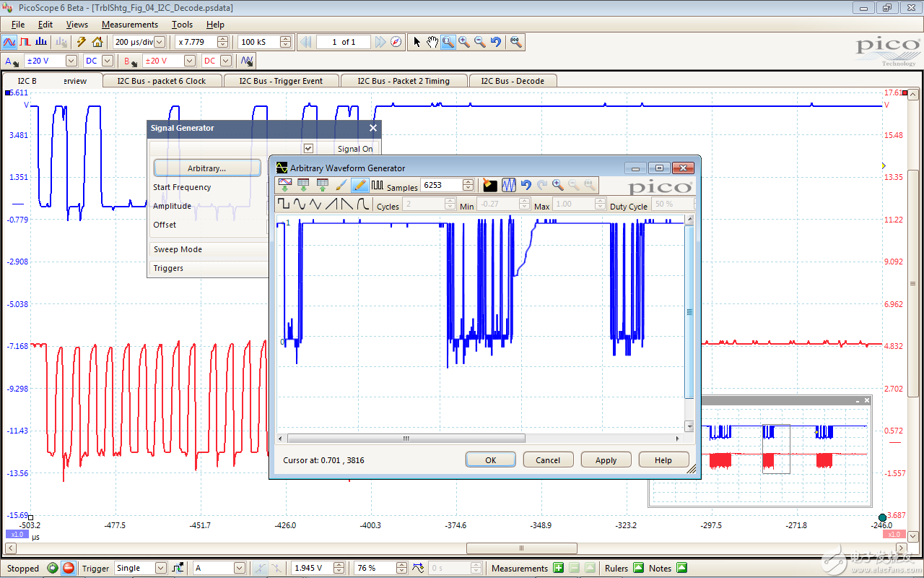Open the timebase 200 µs/div dropdown
The width and height of the screenshot is (924, 578).
159,42
